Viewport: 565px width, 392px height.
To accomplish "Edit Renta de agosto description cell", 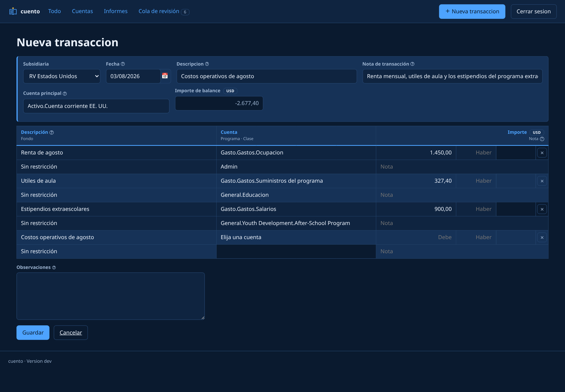I will click(x=116, y=153).
